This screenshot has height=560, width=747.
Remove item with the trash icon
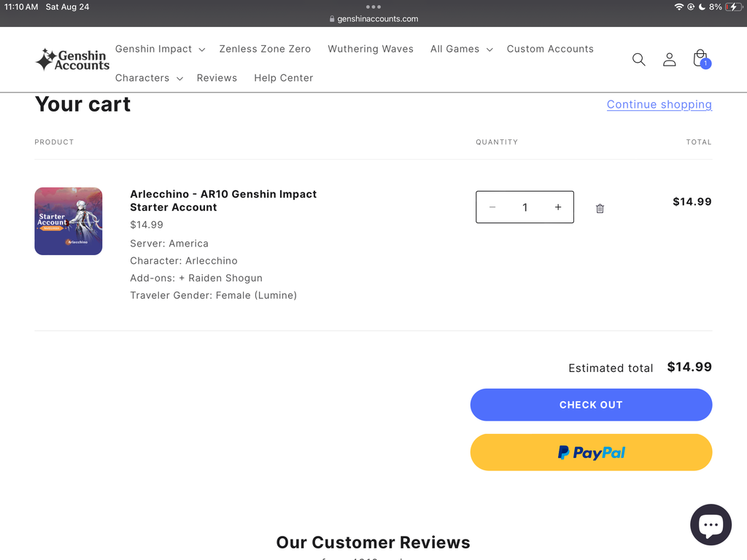[600, 209]
